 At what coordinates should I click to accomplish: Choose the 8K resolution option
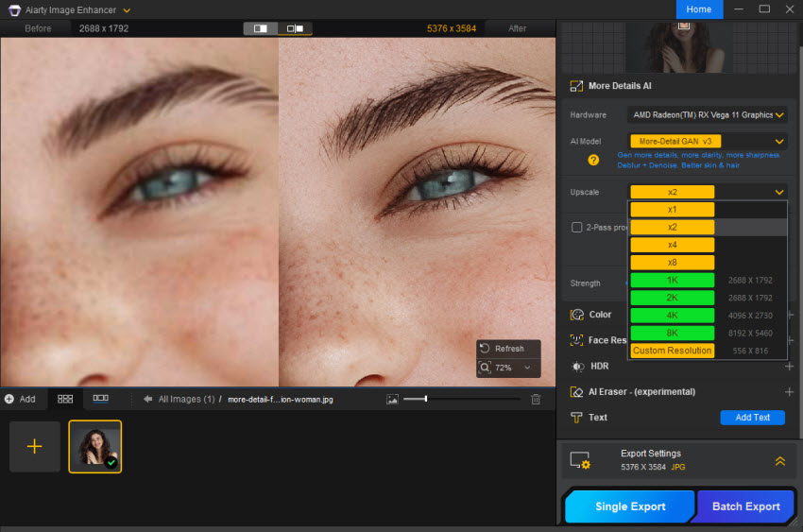pos(672,333)
